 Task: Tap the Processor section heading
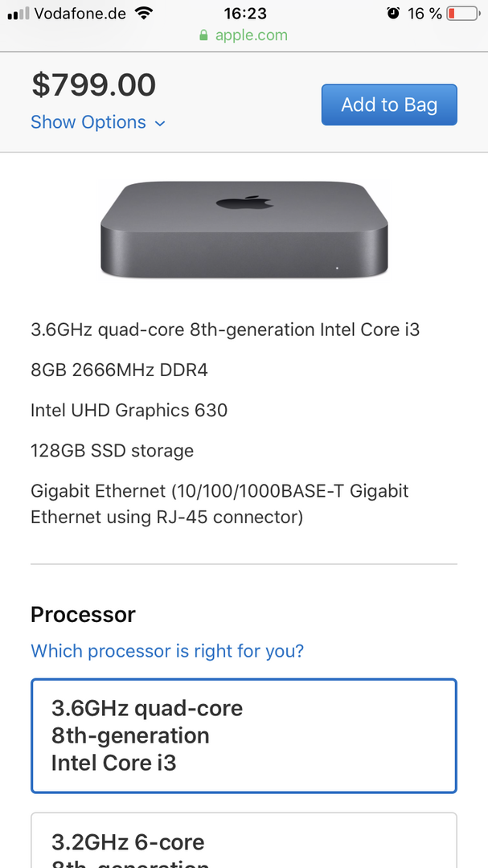pos(83,615)
